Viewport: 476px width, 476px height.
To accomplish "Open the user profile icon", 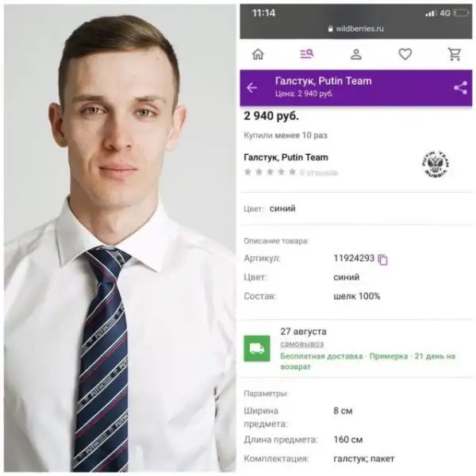I will point(356,54).
